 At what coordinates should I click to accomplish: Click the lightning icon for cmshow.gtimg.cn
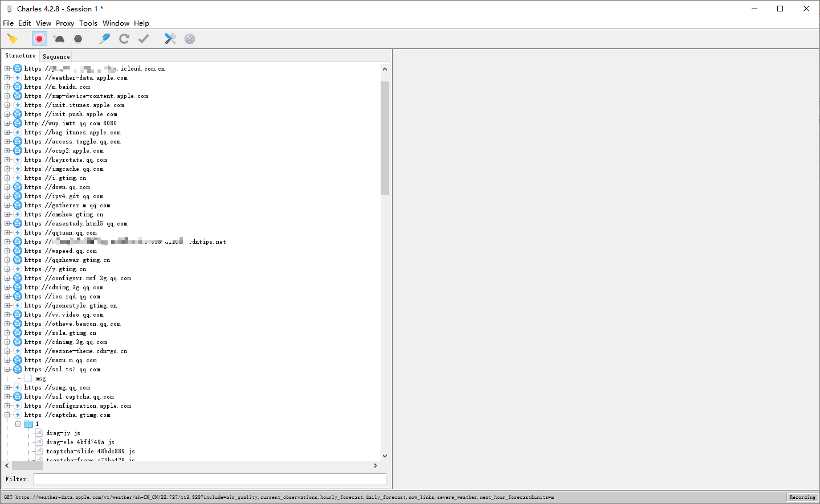[x=18, y=215]
